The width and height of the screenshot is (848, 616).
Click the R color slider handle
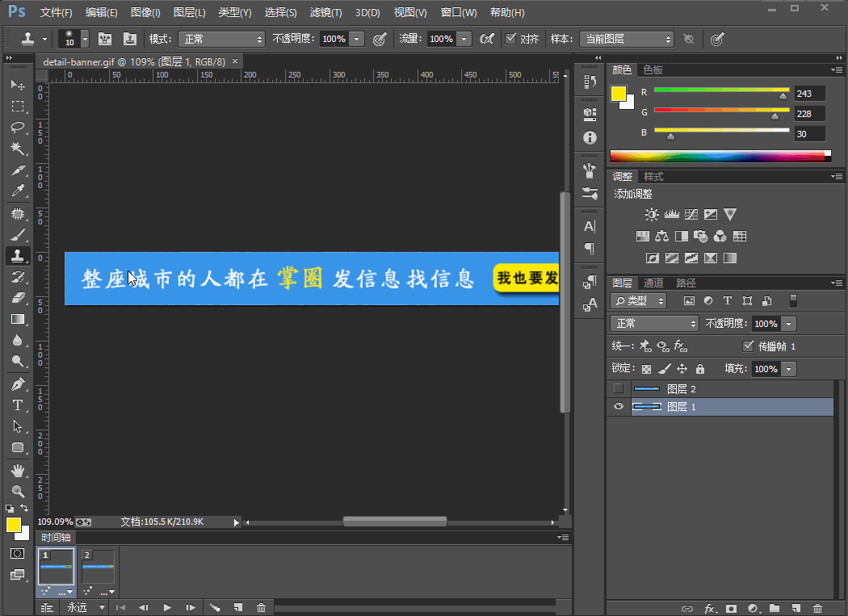783,96
